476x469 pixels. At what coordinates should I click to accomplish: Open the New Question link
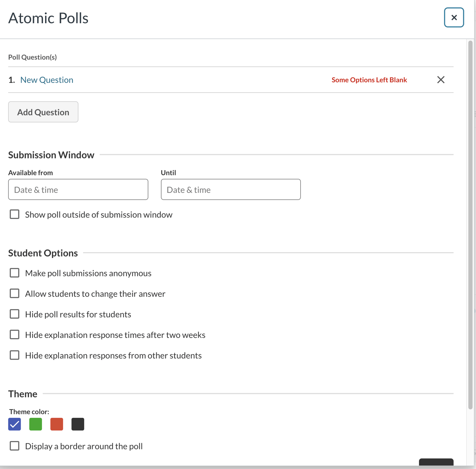[47, 80]
